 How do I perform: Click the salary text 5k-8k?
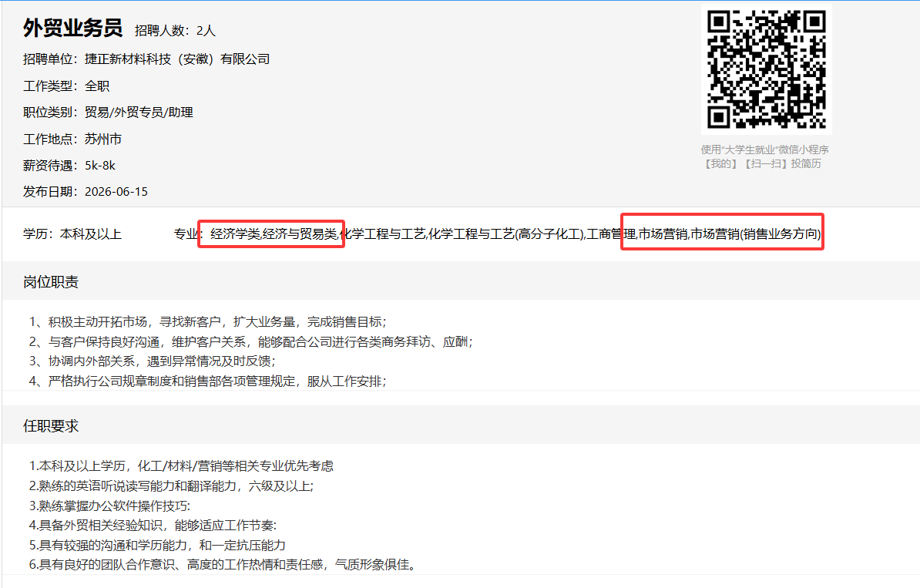pyautogui.click(x=99, y=166)
